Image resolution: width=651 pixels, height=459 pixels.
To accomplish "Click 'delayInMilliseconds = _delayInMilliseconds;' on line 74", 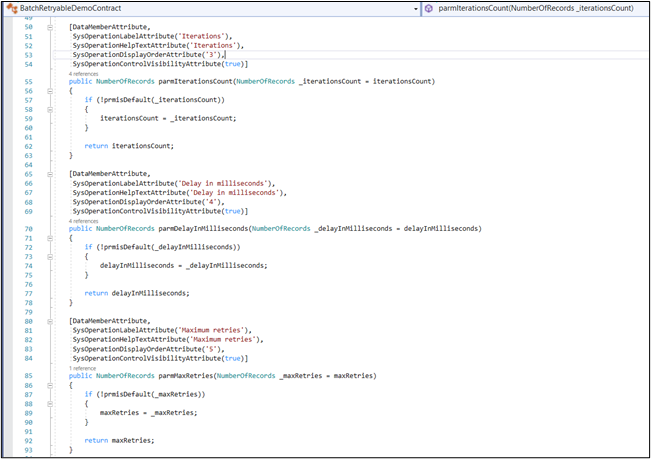I will tap(184, 266).
